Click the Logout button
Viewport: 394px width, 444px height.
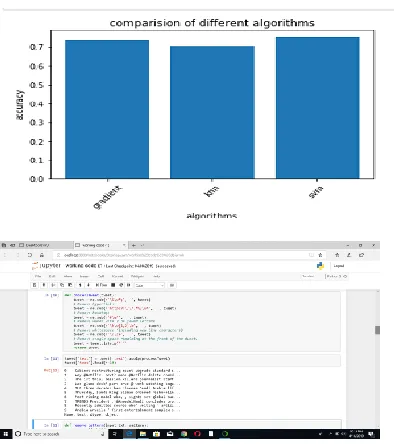(339, 266)
